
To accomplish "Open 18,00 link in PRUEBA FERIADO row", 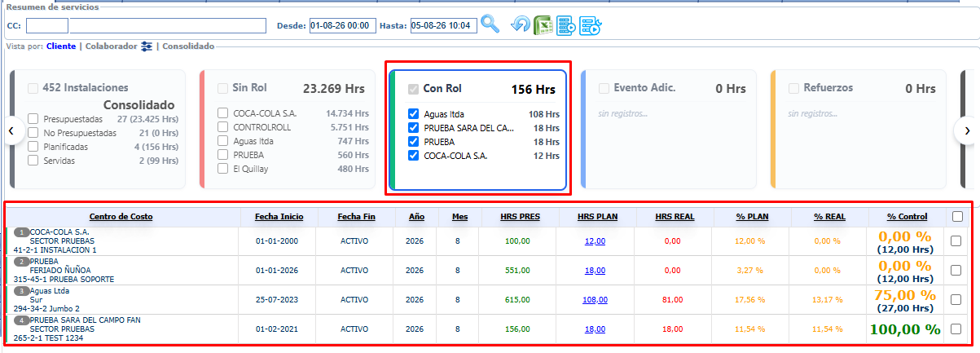I will tap(595, 271).
